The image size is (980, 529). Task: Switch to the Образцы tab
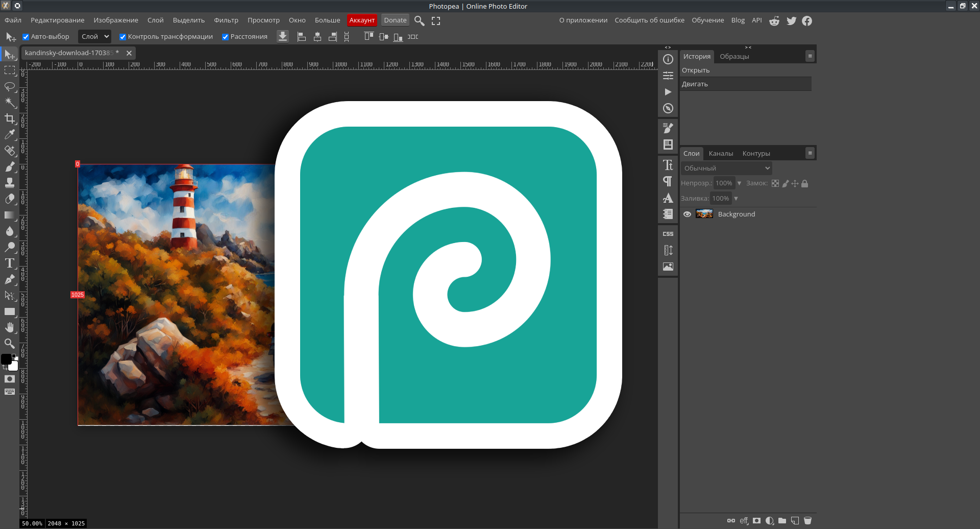(734, 57)
